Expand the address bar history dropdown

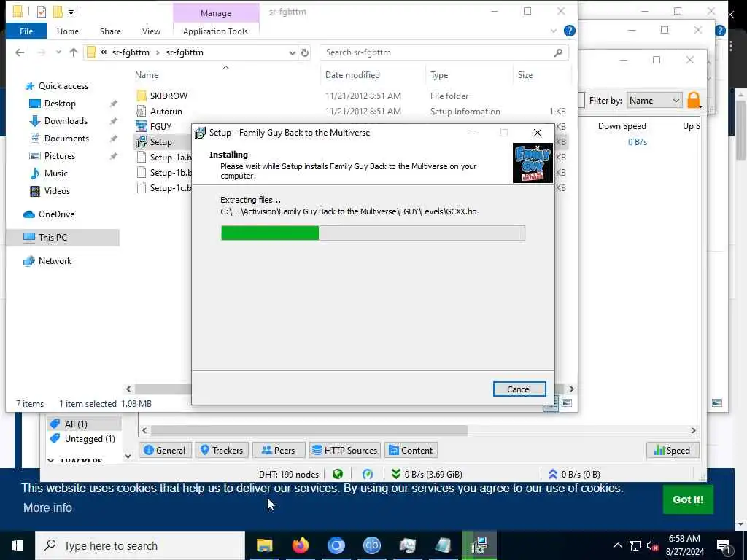tap(292, 52)
